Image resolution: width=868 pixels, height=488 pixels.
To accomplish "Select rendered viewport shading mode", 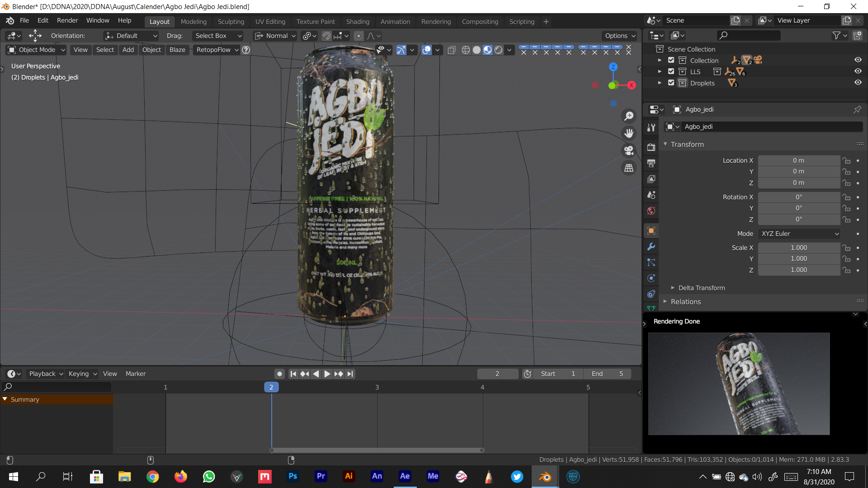I will [x=498, y=50].
